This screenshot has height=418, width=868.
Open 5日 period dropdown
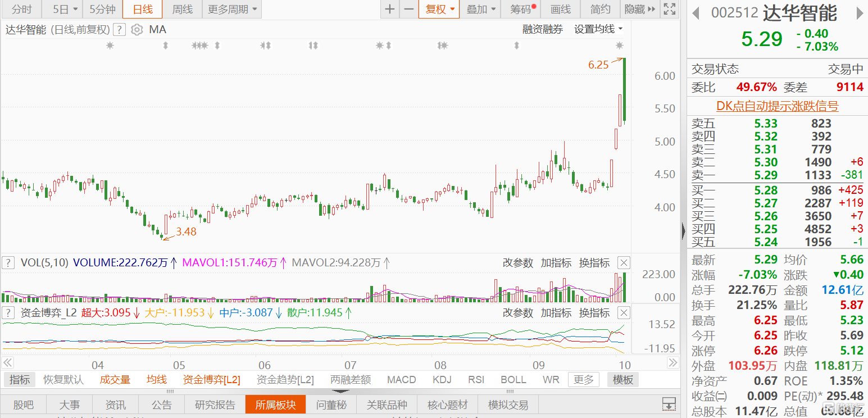point(65,9)
